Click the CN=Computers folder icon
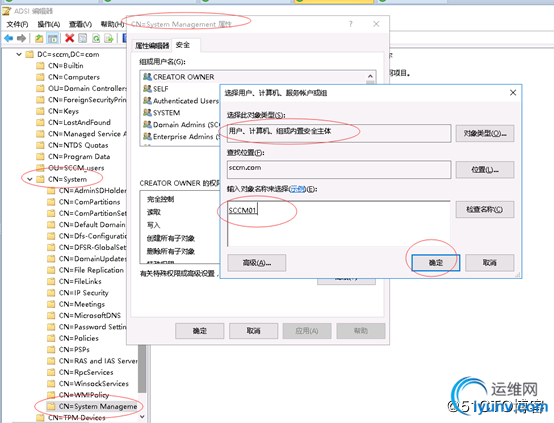This screenshot has height=423, width=554. tap(41, 77)
